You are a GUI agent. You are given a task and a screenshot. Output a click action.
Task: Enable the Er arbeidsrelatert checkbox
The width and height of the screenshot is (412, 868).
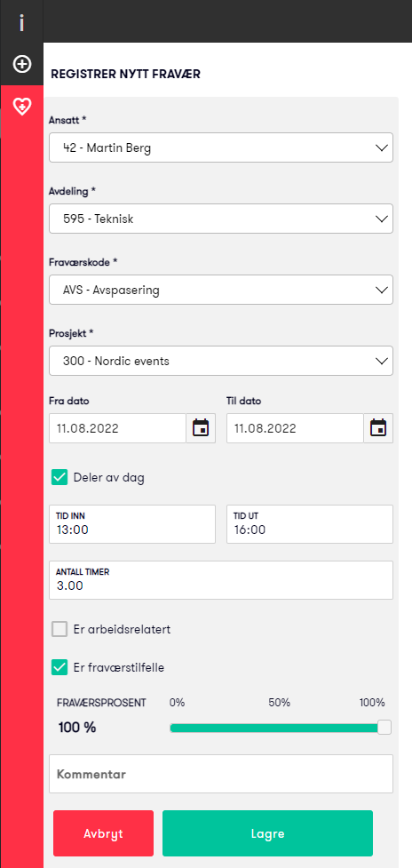pyautogui.click(x=59, y=629)
